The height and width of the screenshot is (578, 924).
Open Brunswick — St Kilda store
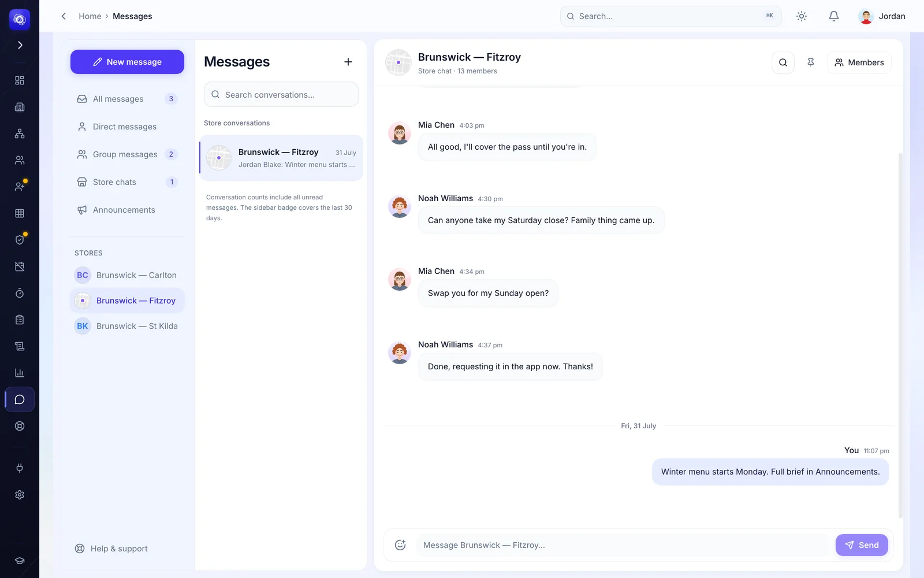(x=127, y=326)
